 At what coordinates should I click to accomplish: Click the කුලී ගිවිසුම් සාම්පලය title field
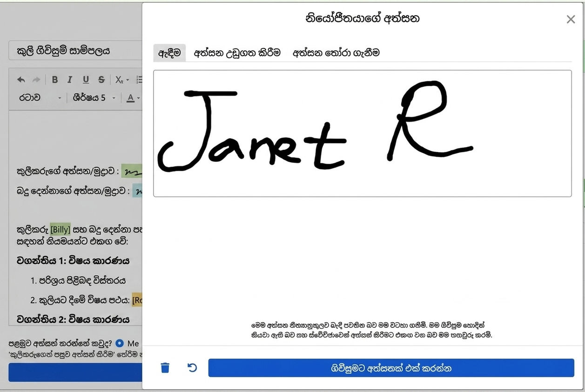point(75,50)
